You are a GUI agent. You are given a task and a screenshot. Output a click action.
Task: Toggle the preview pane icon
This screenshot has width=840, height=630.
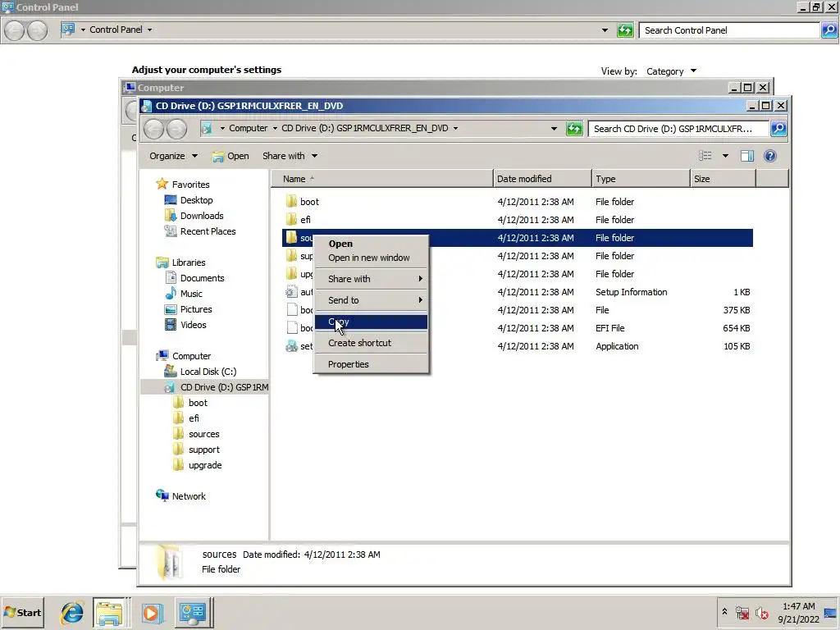[x=747, y=156]
